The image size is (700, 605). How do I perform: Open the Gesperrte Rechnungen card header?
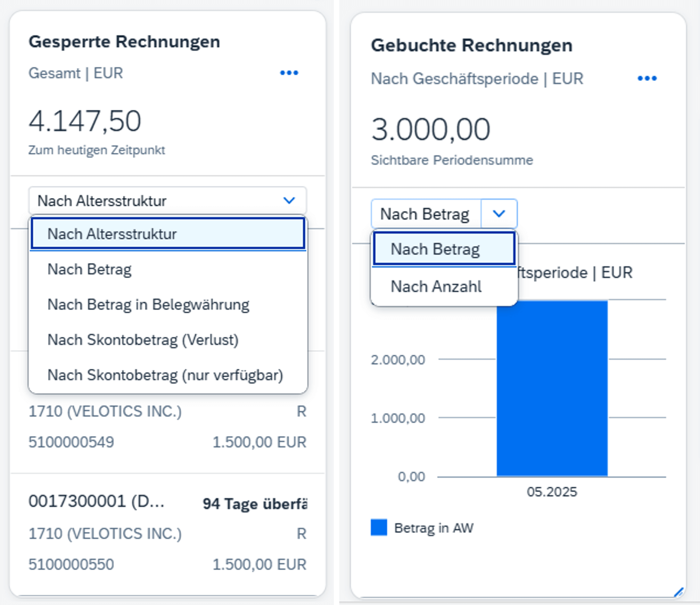tap(124, 42)
